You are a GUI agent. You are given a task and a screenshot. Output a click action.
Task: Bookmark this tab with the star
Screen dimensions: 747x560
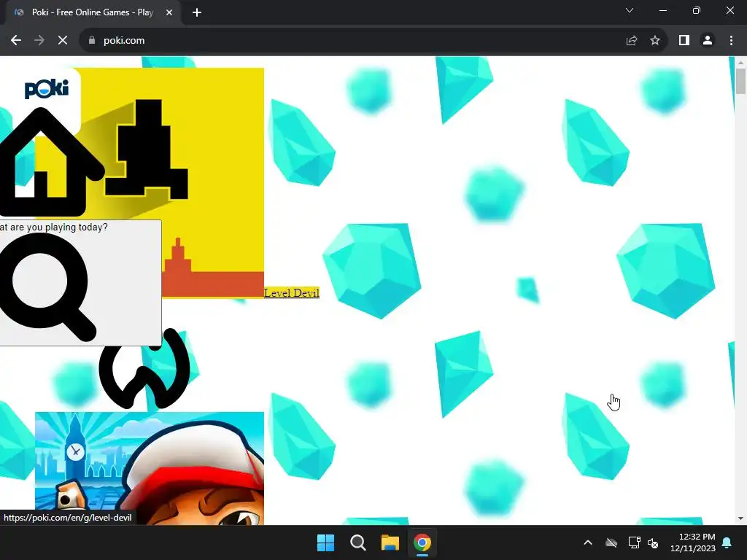tap(655, 41)
